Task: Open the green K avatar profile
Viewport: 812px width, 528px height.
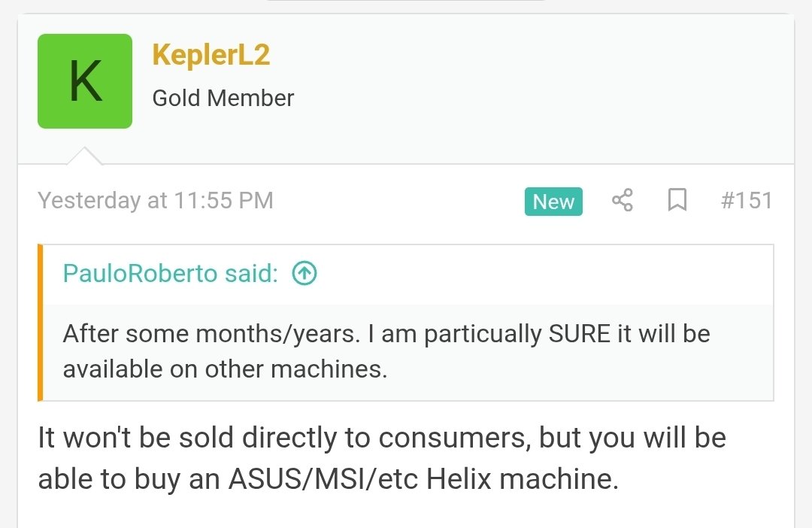Action: click(85, 81)
